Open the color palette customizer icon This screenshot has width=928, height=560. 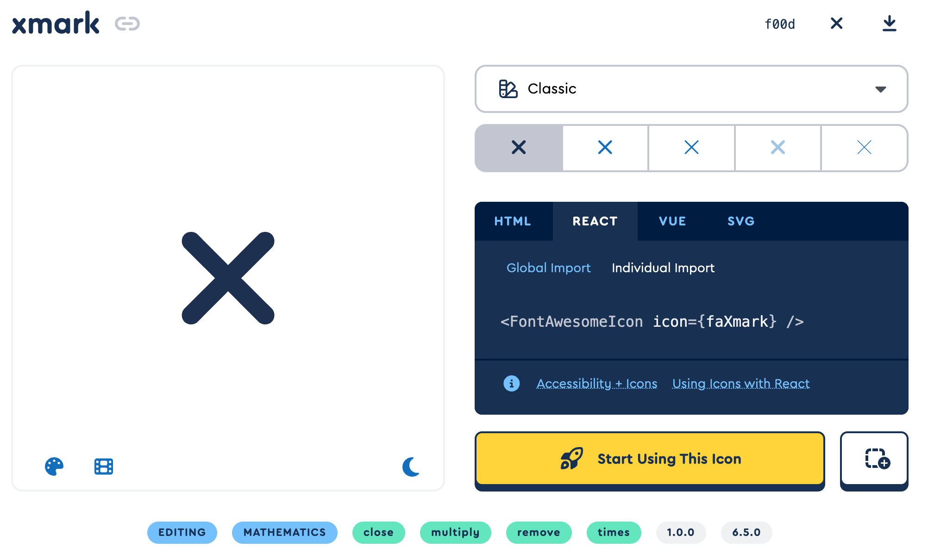point(54,466)
